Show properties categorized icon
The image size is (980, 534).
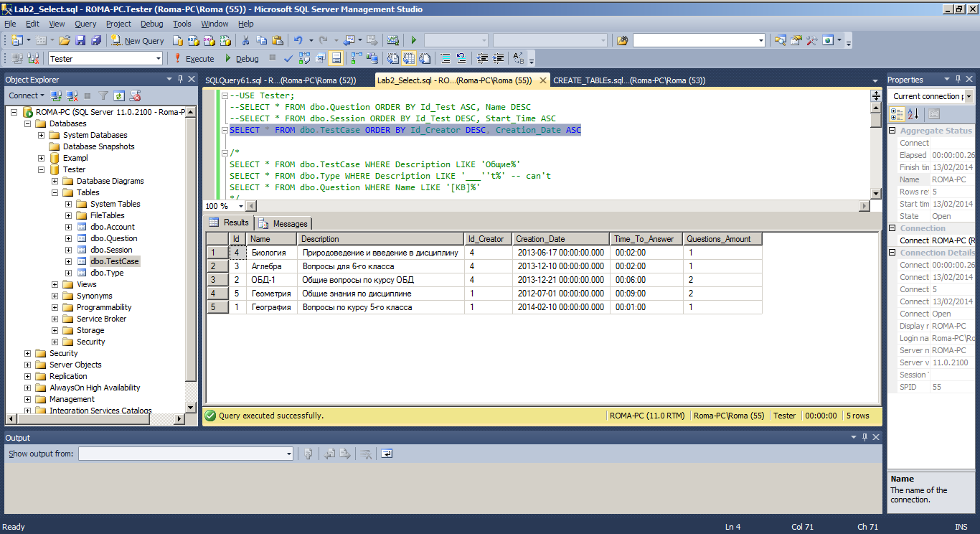(897, 113)
